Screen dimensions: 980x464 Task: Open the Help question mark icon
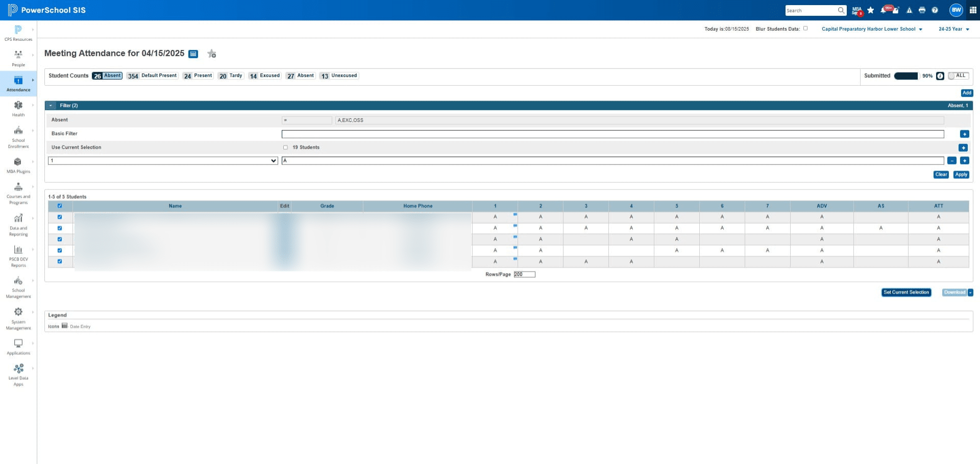pyautogui.click(x=935, y=10)
